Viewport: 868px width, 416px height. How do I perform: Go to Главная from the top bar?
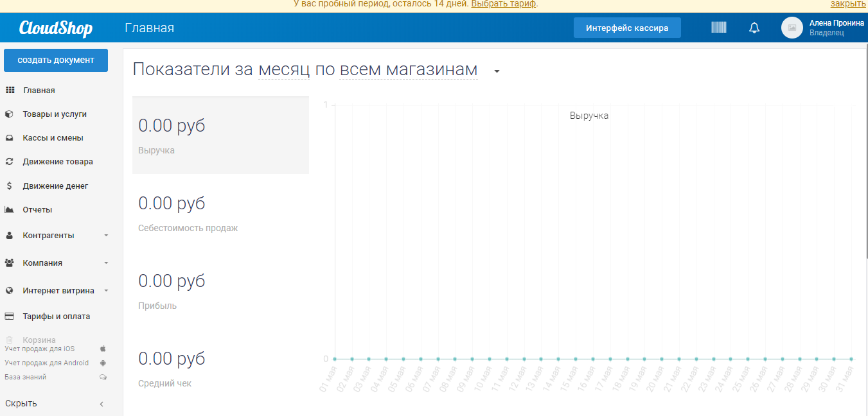(x=149, y=28)
